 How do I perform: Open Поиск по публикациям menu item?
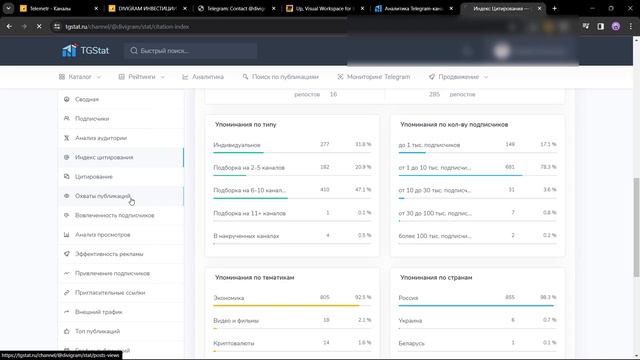click(x=280, y=77)
